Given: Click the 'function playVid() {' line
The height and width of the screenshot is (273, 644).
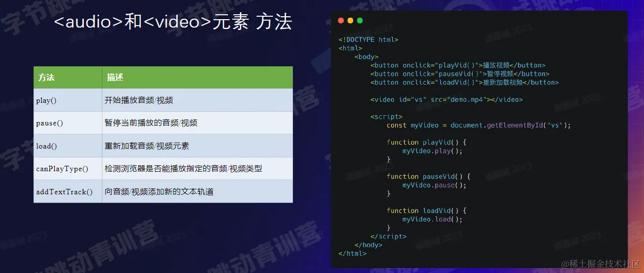Looking at the screenshot, I should pyautogui.click(x=426, y=143).
